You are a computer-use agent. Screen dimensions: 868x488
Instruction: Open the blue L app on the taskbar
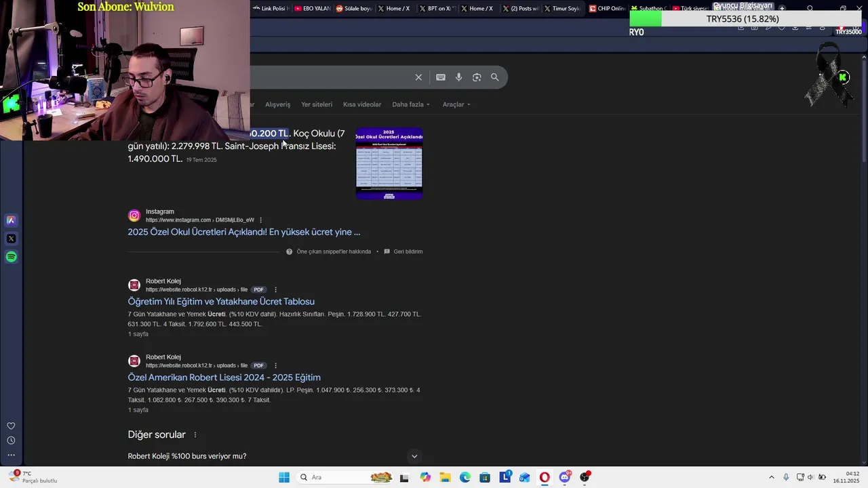point(505,477)
